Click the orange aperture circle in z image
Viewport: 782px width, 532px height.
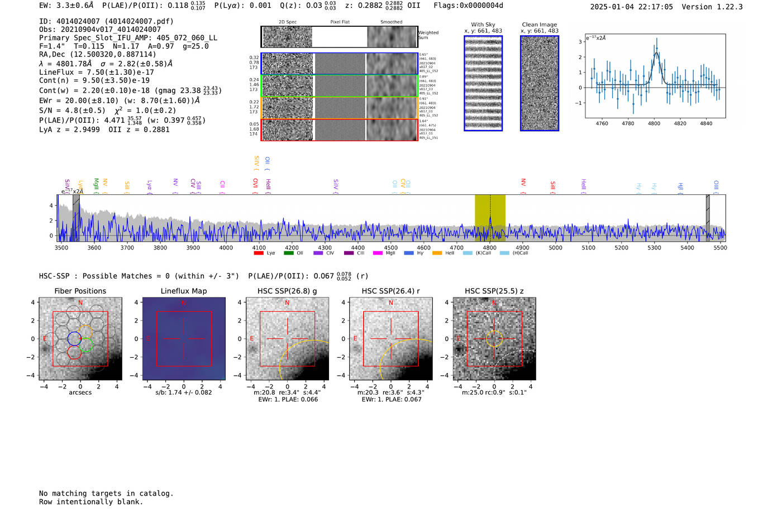coord(494,339)
